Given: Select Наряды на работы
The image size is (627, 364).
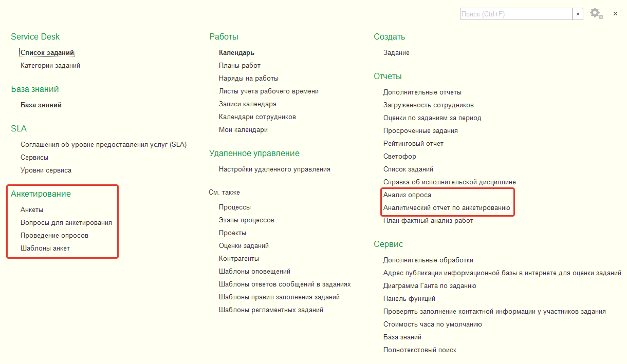Looking at the screenshot, I should [x=249, y=79].
